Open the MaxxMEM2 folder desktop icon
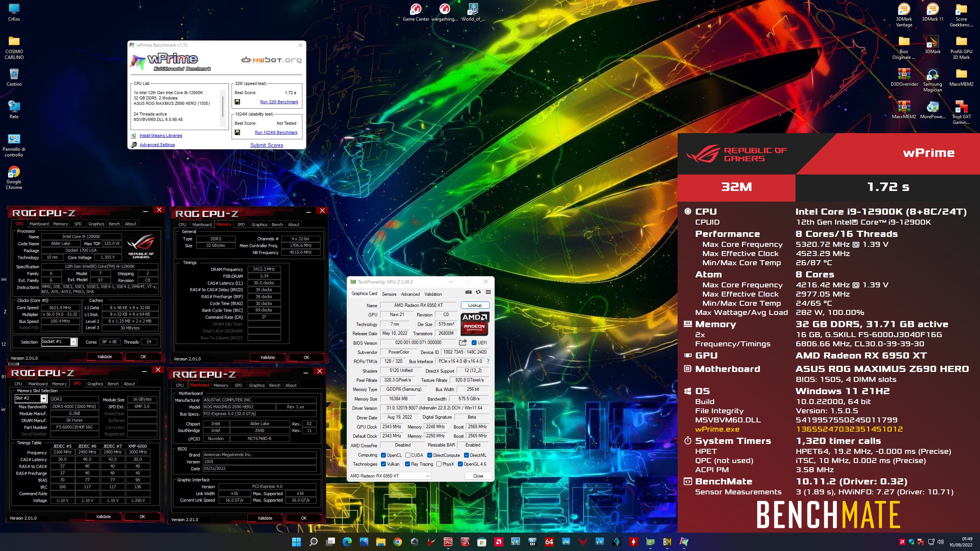This screenshot has height=551, width=980. [x=961, y=77]
